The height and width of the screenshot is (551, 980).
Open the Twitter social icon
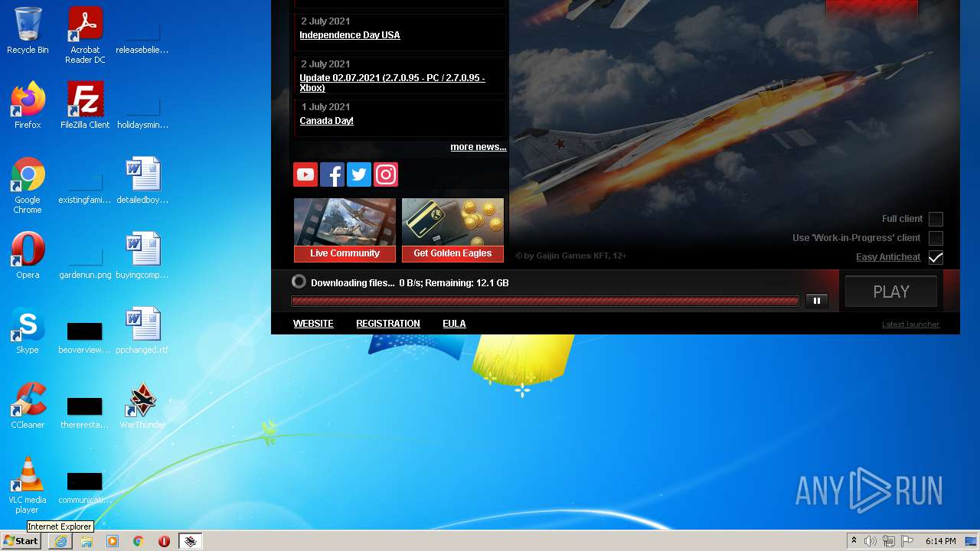[359, 174]
